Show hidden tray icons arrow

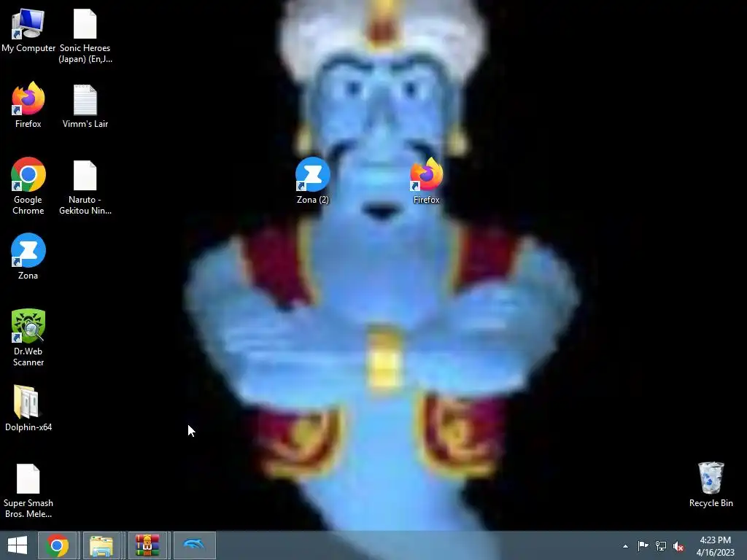(625, 546)
